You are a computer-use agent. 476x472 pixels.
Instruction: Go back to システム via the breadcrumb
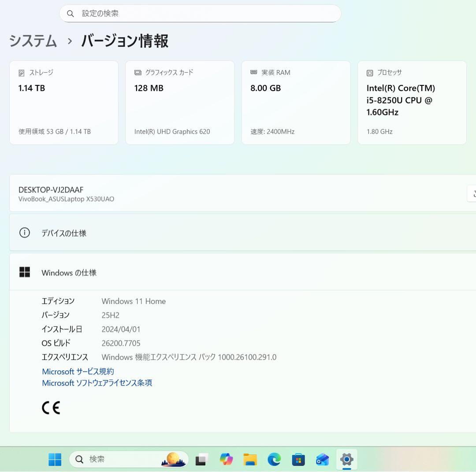click(x=33, y=41)
